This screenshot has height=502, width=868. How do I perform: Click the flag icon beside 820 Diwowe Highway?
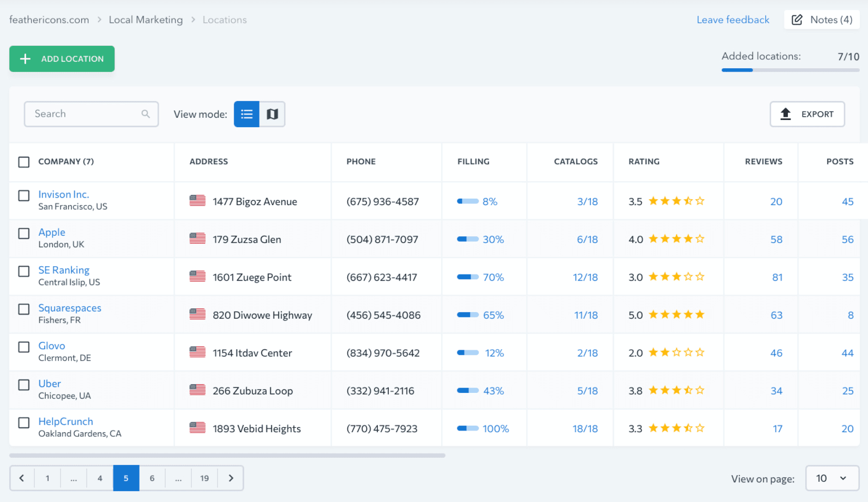point(197,314)
